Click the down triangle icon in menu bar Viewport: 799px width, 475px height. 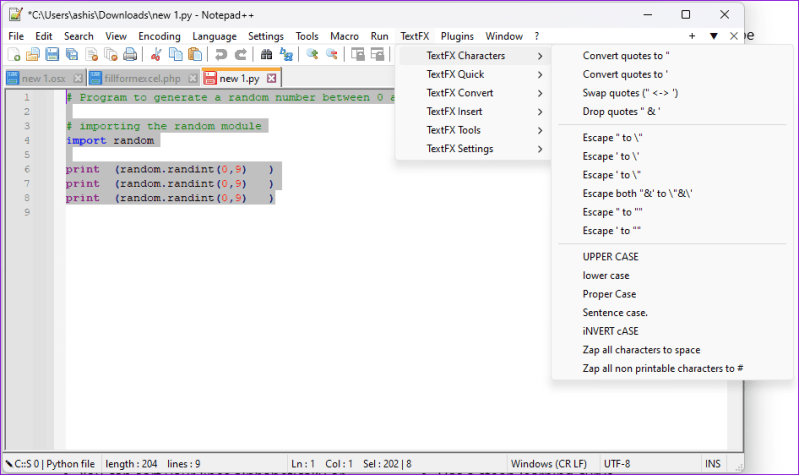point(713,36)
